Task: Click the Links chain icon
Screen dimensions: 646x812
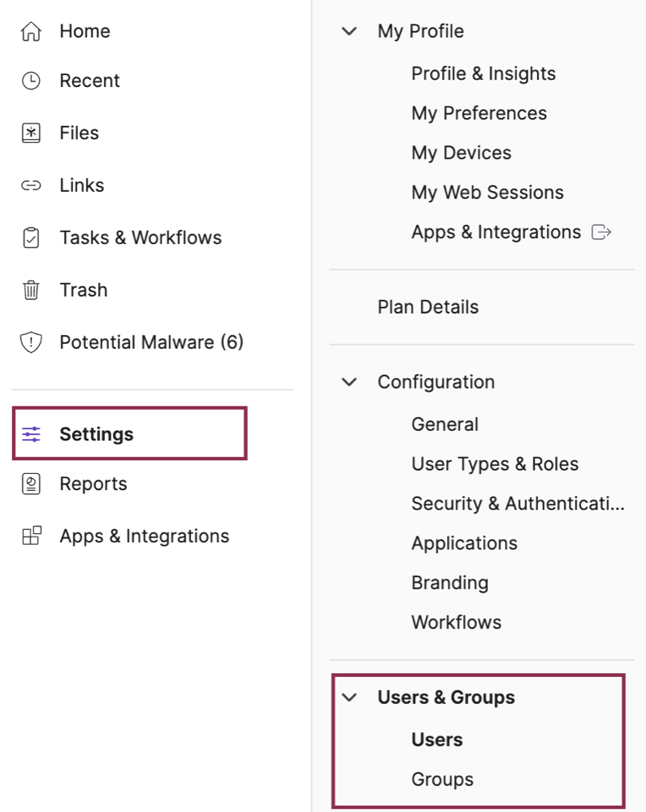Action: point(31,185)
